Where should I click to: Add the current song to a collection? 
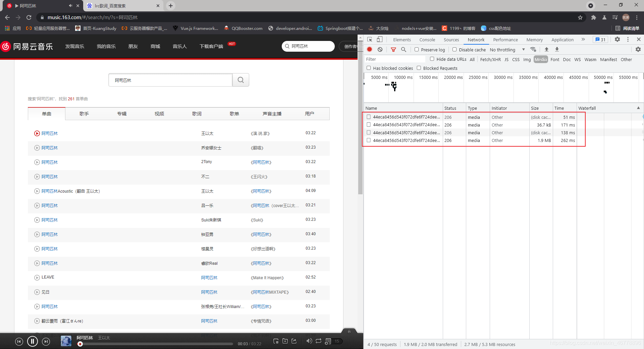[x=285, y=341]
